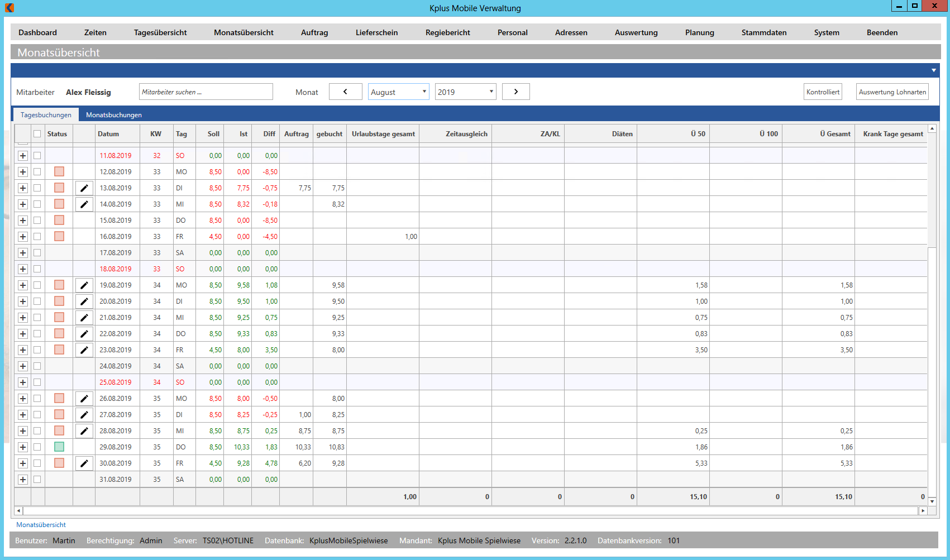Edit the 21.08.2019 entry with pencil icon
The width and height of the screenshot is (950, 560).
(84, 318)
